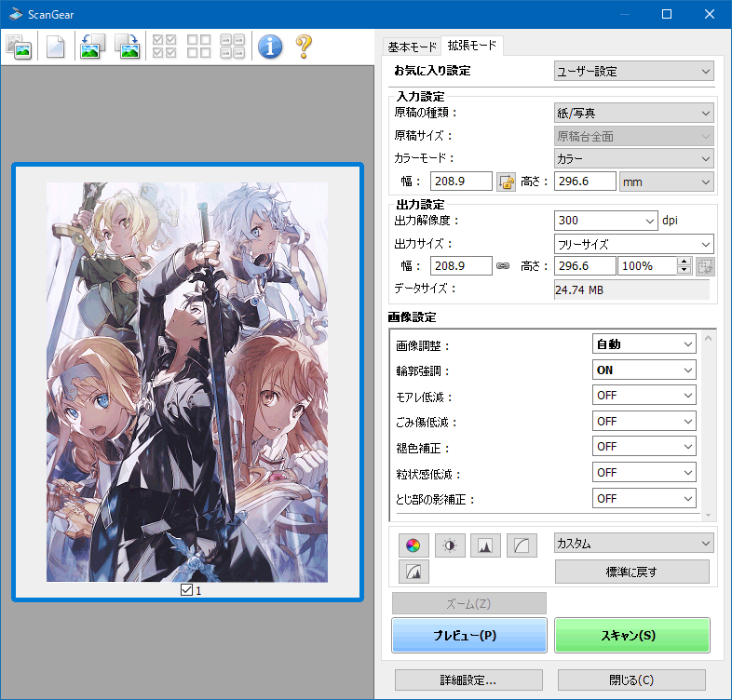Viewport: 732px width, 700px height.
Task: Click the input 幅 208.9 field
Action: point(461,182)
